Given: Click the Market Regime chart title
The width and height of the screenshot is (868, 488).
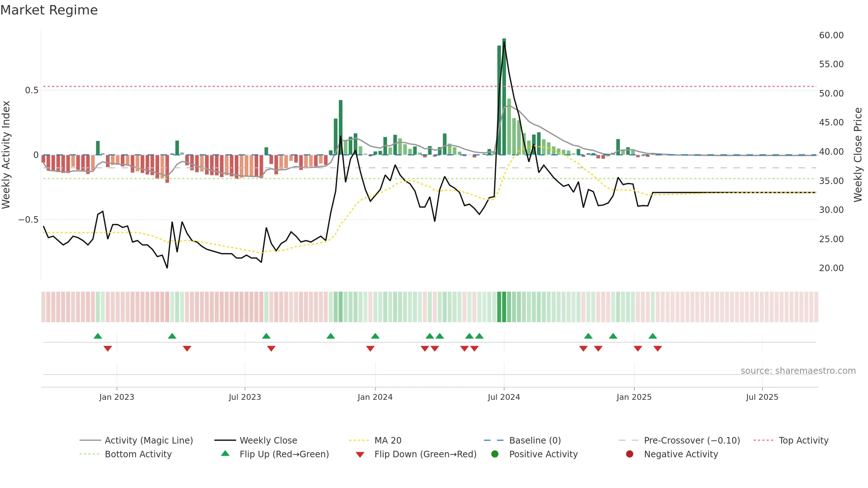Looking at the screenshot, I should [49, 10].
